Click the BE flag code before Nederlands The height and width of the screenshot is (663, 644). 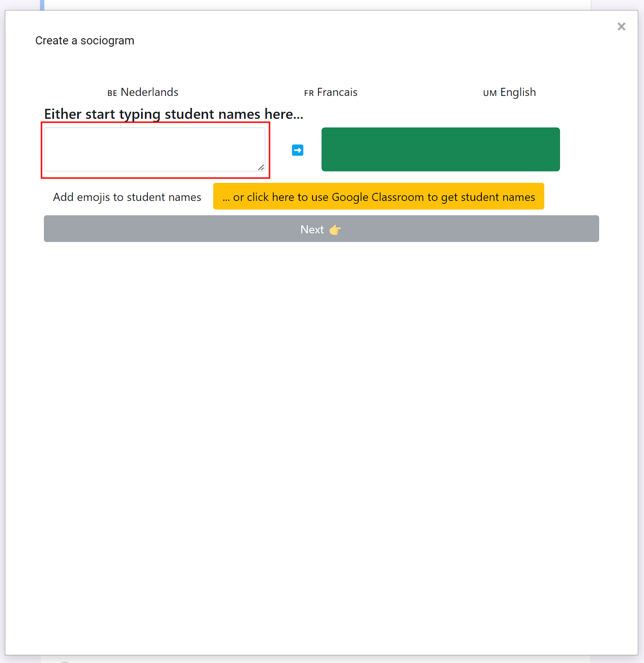pos(112,93)
